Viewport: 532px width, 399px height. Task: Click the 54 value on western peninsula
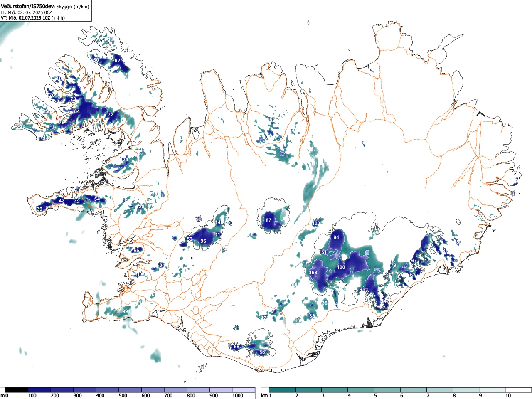click(97, 199)
